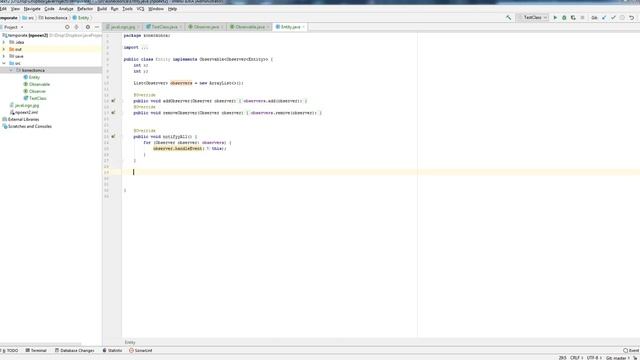
Task: Open the SonarLint tool window
Action: pos(141,350)
